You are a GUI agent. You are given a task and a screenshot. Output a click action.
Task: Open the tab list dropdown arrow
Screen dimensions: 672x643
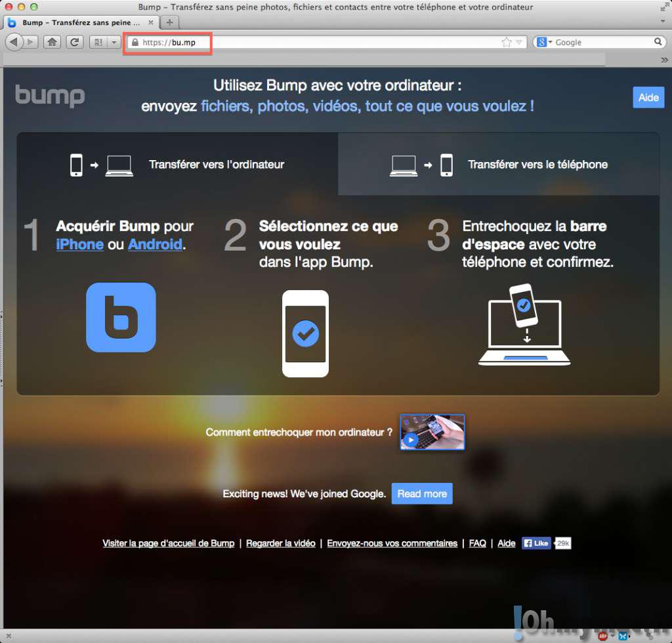coord(663,21)
